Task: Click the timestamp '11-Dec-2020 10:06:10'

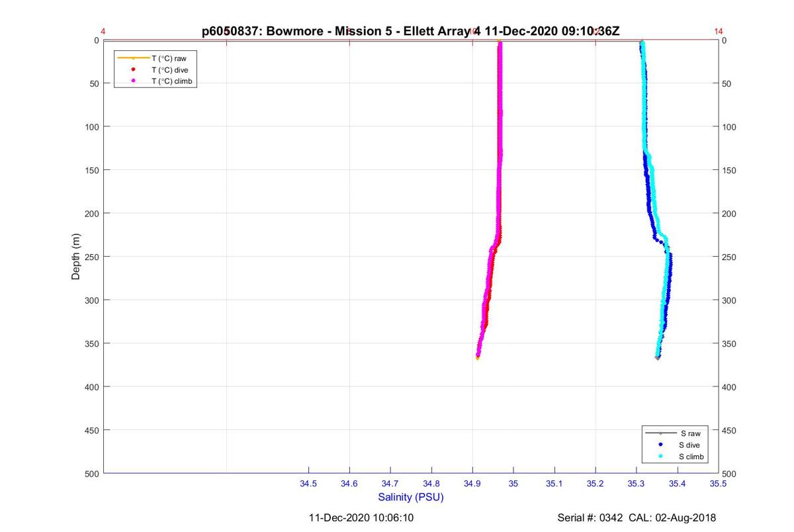Action: coord(362,517)
